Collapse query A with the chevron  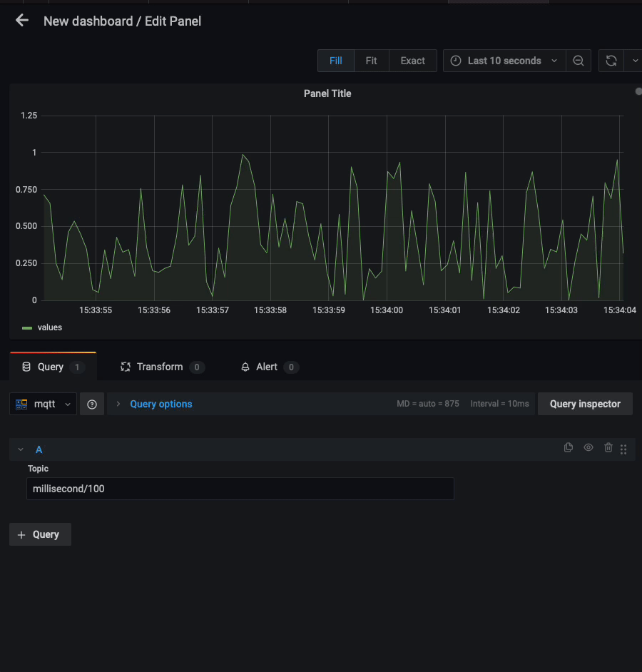pos(21,449)
